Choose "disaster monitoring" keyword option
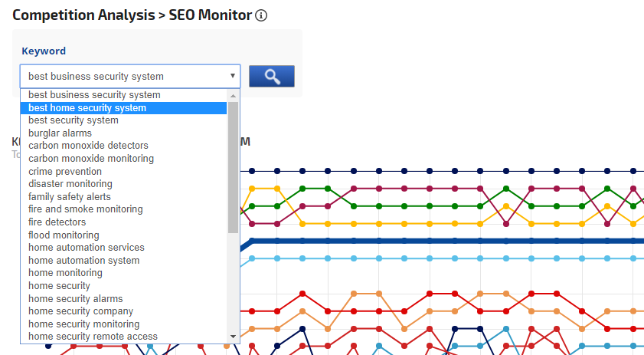The image size is (644, 355). pos(70,184)
